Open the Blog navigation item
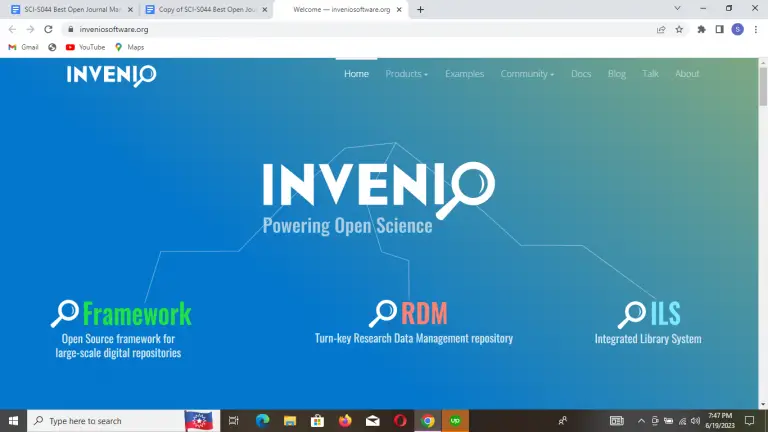768x432 pixels. (x=617, y=74)
